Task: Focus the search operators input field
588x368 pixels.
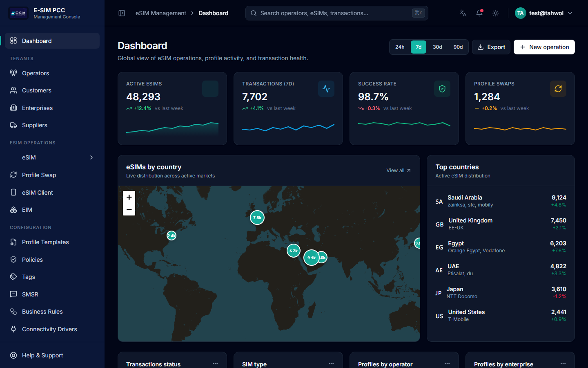Action: pyautogui.click(x=335, y=13)
